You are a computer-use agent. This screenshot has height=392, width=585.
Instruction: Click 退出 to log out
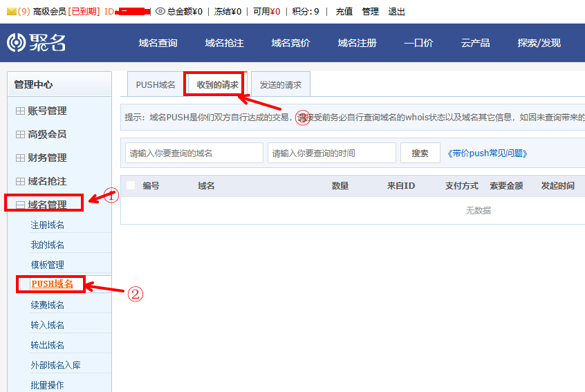coord(396,12)
